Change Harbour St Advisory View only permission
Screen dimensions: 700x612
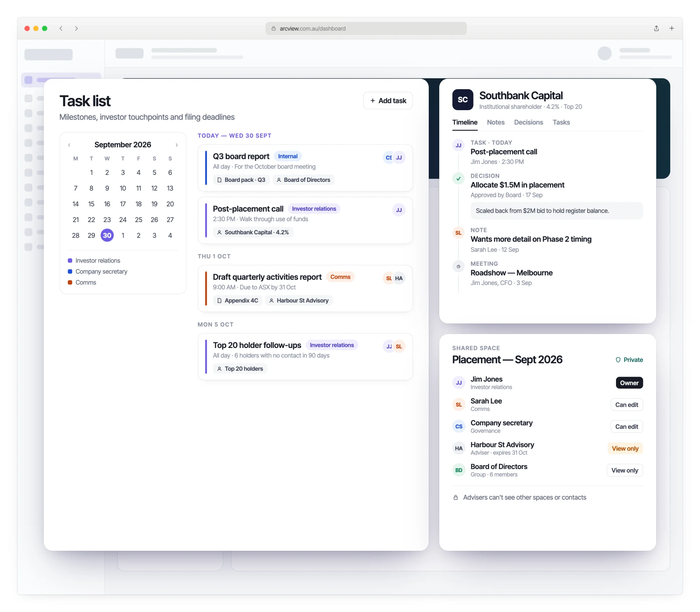pyautogui.click(x=625, y=448)
